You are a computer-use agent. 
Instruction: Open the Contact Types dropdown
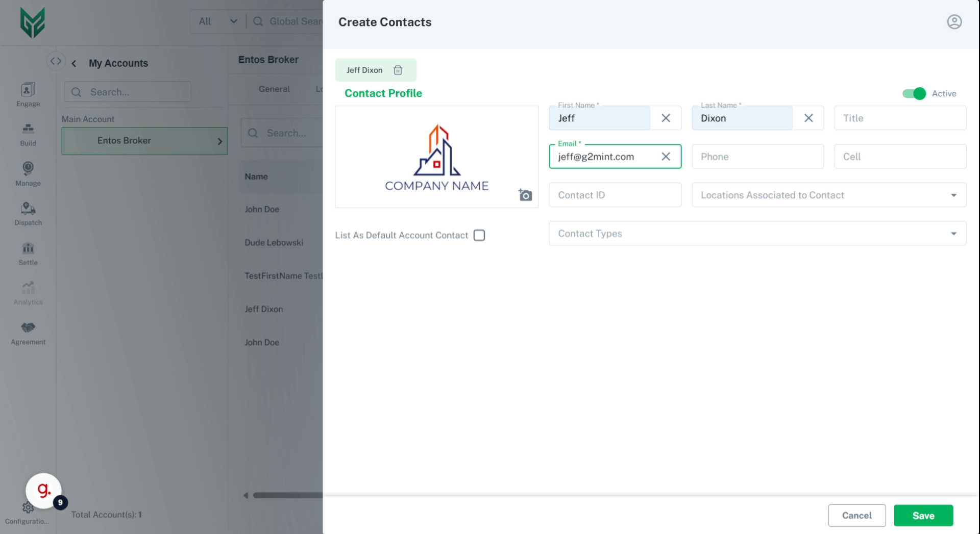[953, 233]
